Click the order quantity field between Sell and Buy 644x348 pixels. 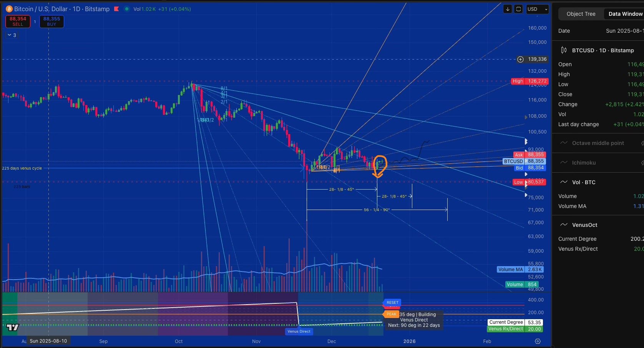(x=35, y=22)
